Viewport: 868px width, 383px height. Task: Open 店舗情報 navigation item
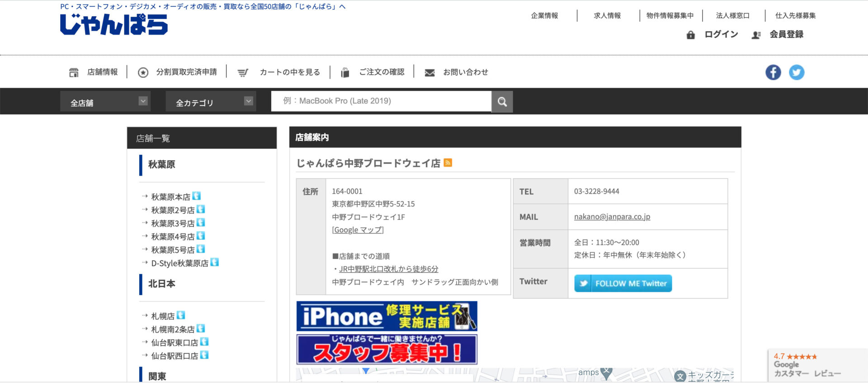click(x=102, y=72)
